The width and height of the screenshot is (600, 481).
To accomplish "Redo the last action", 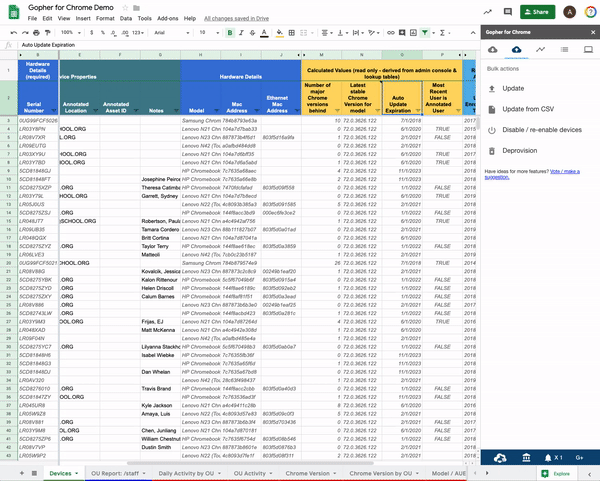I will point(25,33).
